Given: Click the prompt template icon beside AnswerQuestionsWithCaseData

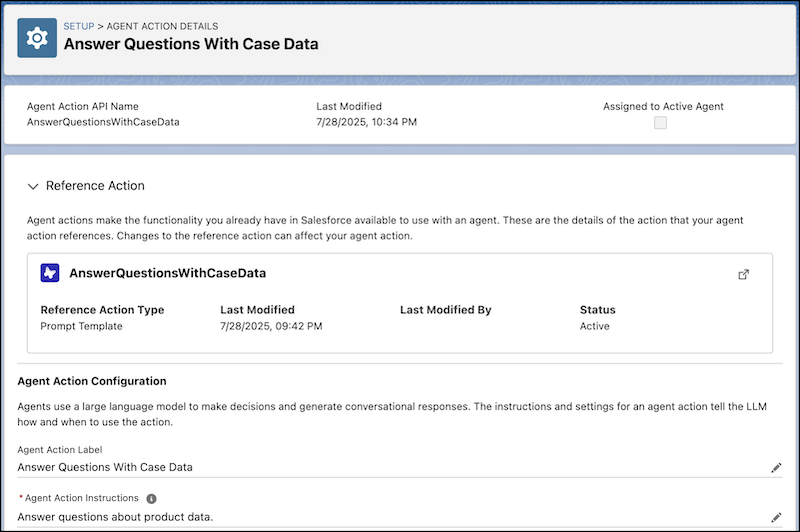Looking at the screenshot, I should 50,273.
